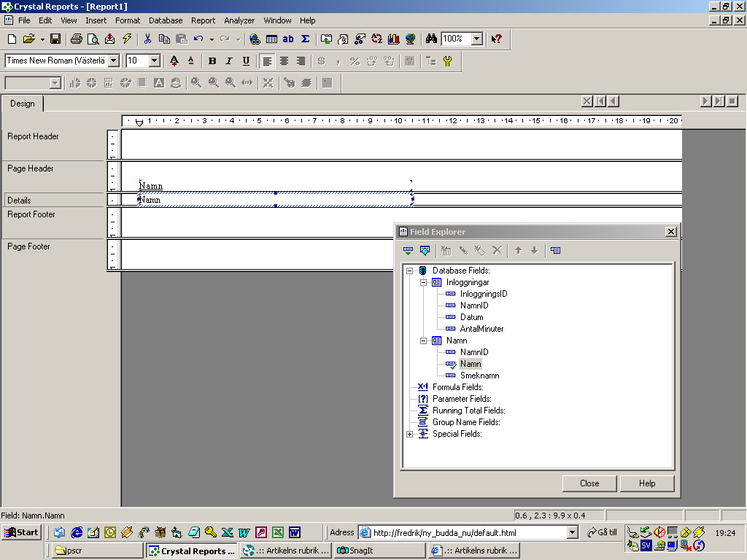The width and height of the screenshot is (747, 560).
Task: Toggle field tree docking icon in Field Explorer
Action: [x=555, y=251]
